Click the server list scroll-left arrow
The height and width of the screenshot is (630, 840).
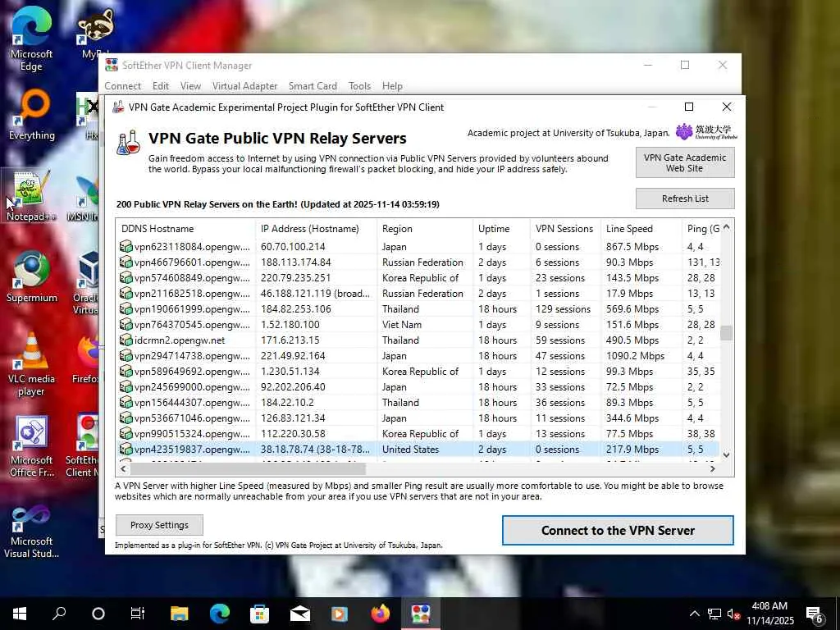(x=123, y=468)
